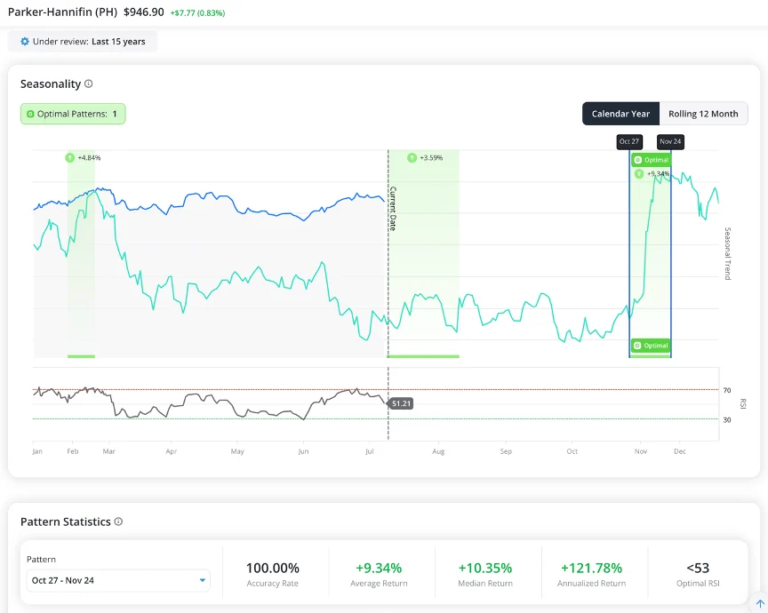Open the Under review: Last 15 years selector
Image resolution: width=768 pixels, height=613 pixels.
[83, 42]
